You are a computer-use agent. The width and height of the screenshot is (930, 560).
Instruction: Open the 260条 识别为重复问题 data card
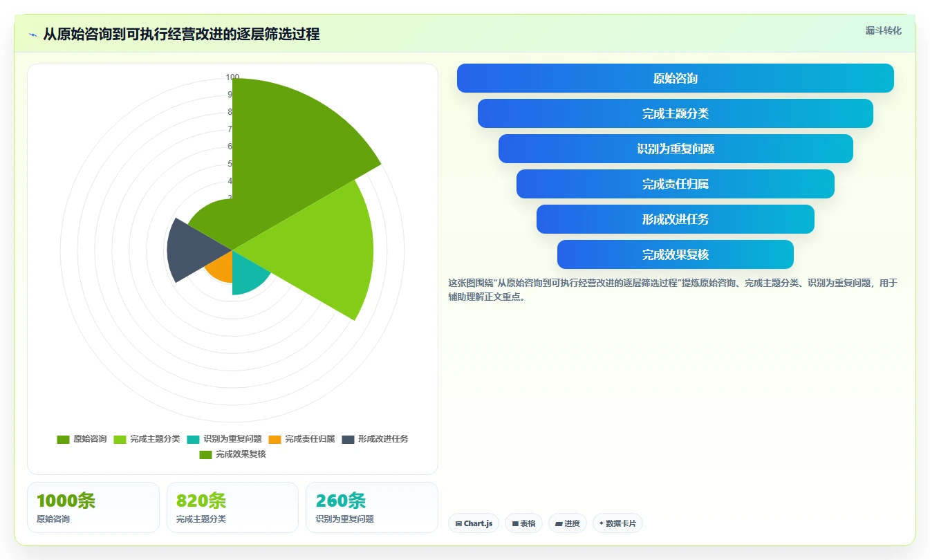click(x=372, y=507)
